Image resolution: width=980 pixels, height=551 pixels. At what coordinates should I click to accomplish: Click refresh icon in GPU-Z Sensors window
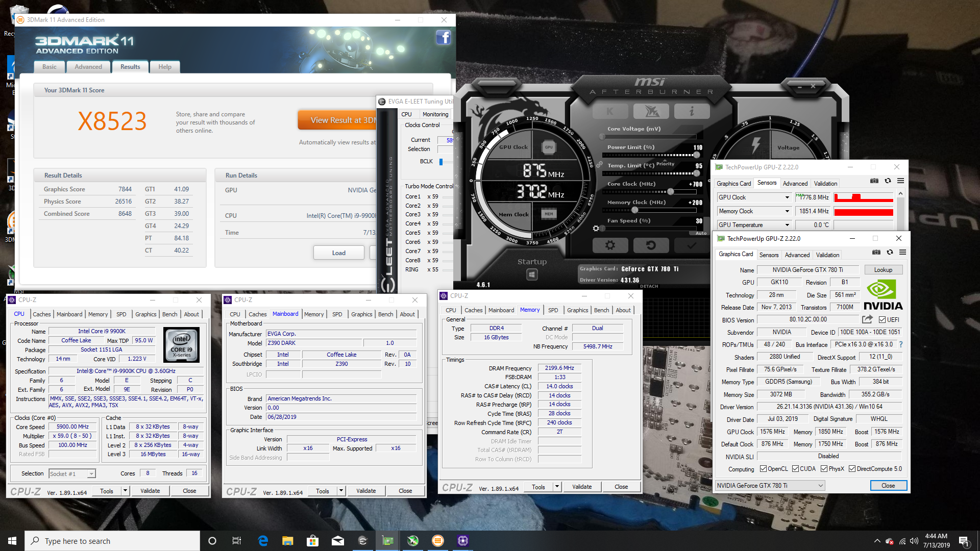(888, 181)
